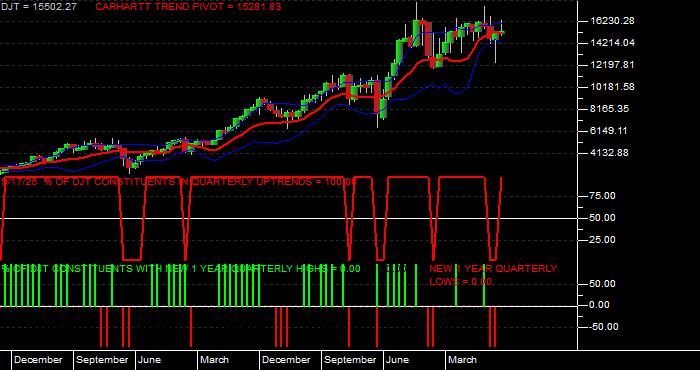Select the % of DJT constituents in quarterly uptrends label

[x=179, y=182]
